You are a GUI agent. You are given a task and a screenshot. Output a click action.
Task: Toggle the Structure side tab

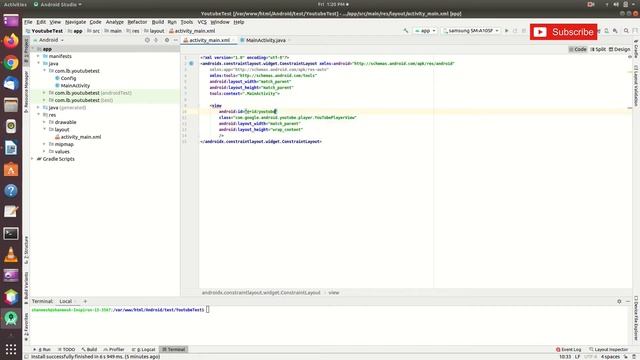tap(27, 250)
